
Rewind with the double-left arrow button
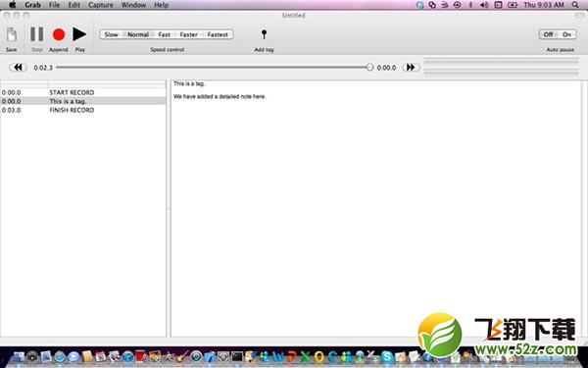pyautogui.click(x=18, y=67)
